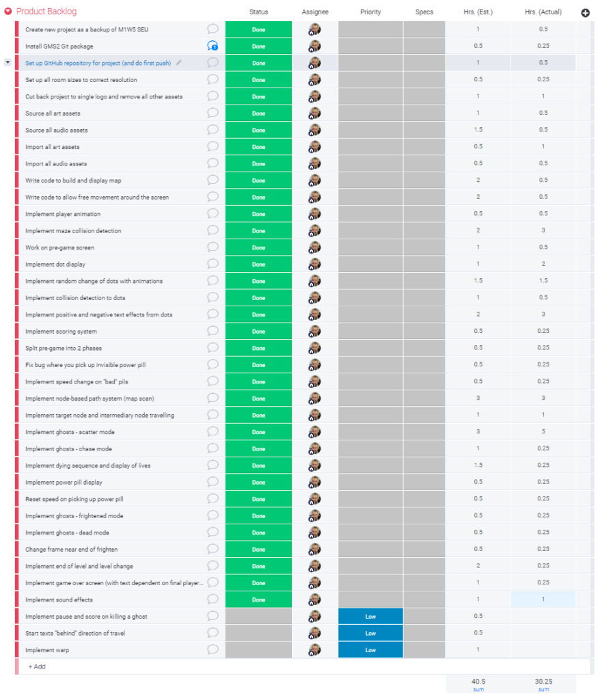The width and height of the screenshot is (598, 700).
Task: Open conversation icon for Source all art assets
Action: coord(213,113)
